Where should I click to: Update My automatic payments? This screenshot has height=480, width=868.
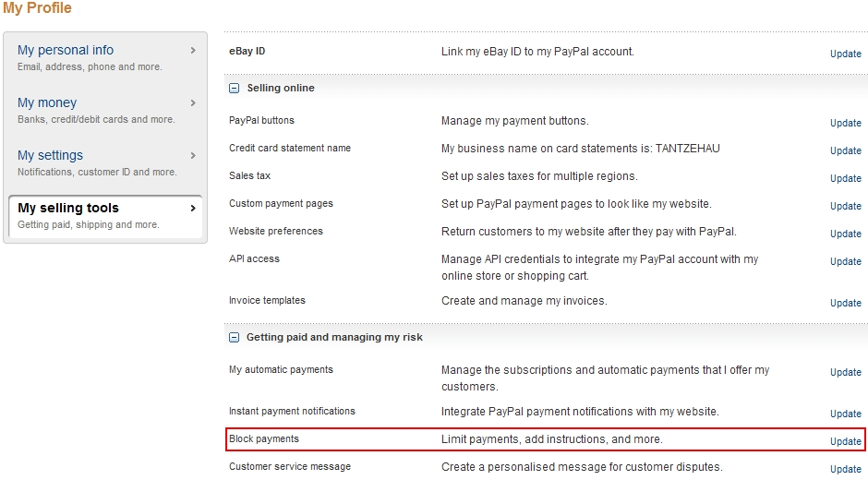845,372
